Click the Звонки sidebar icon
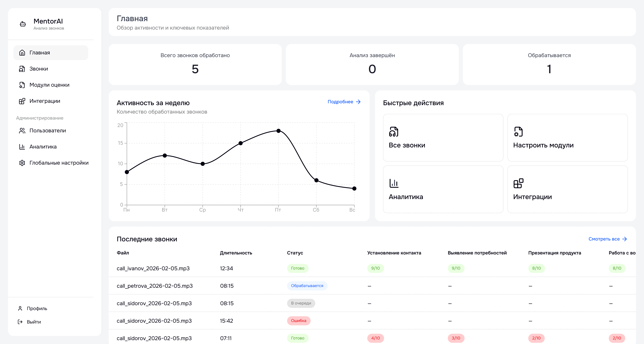This screenshot has width=644, height=344. coord(22,69)
